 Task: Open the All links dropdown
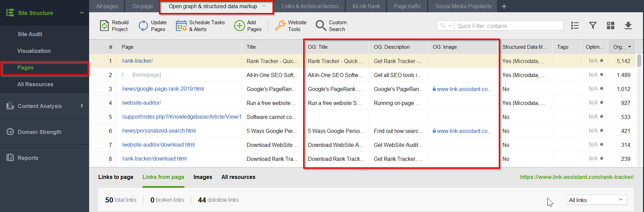597,200
